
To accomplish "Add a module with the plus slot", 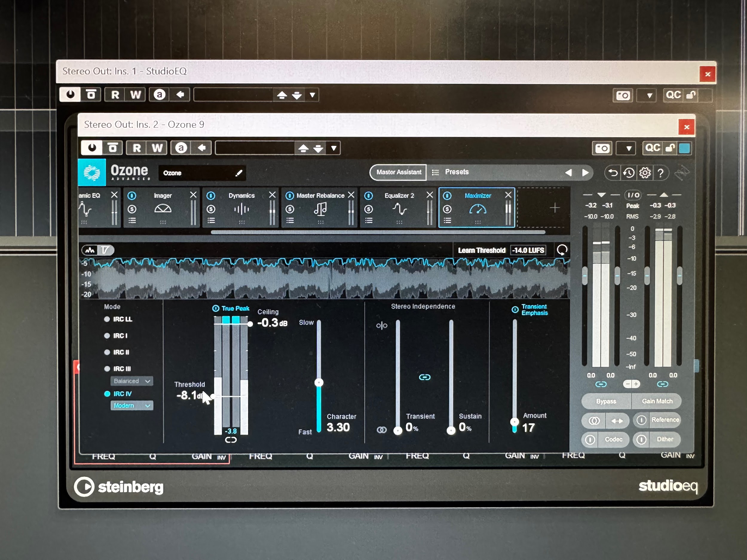I will (555, 208).
